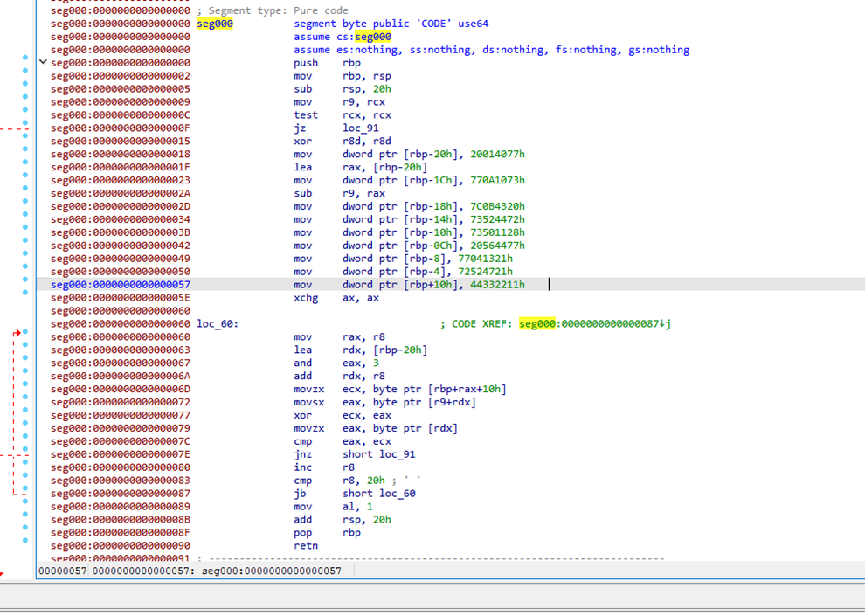This screenshot has width=865, height=616.
Task: Follow the loc_91 operand in the jz instruction
Action: tap(360, 128)
